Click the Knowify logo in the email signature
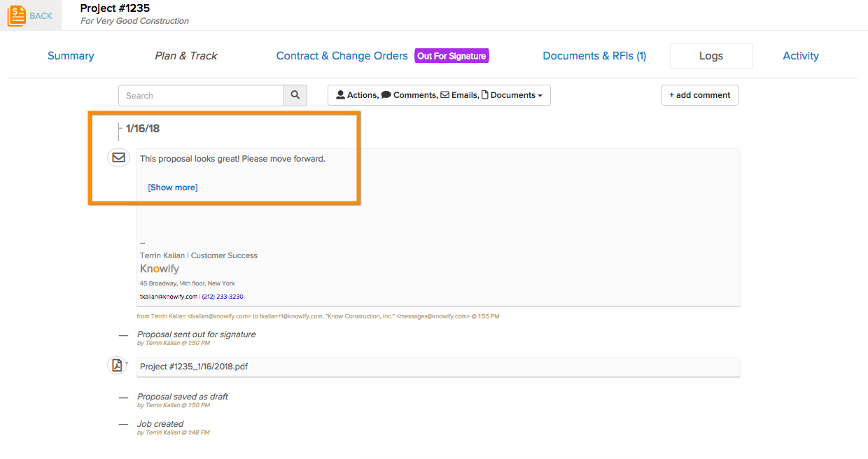The height and width of the screenshot is (459, 868). [159, 269]
